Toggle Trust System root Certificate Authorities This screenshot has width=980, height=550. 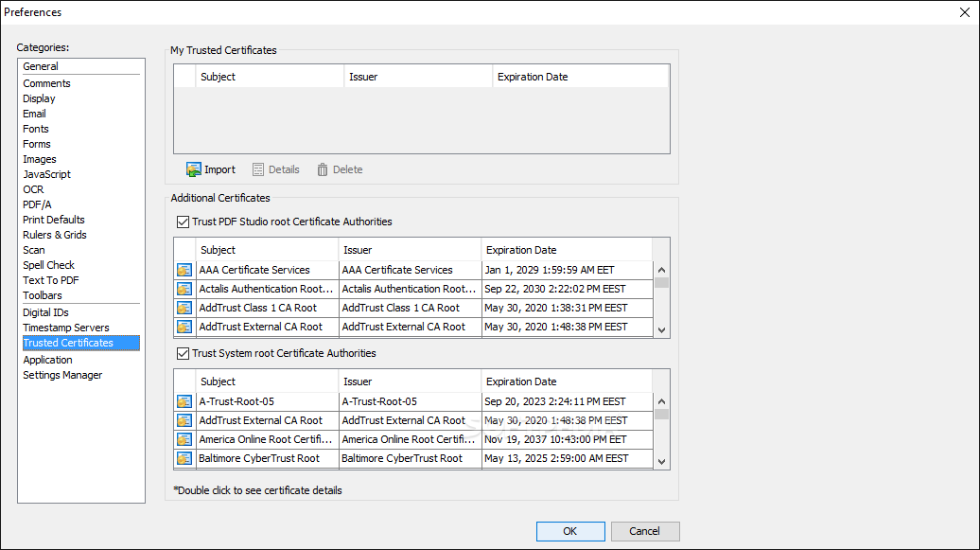tap(183, 353)
